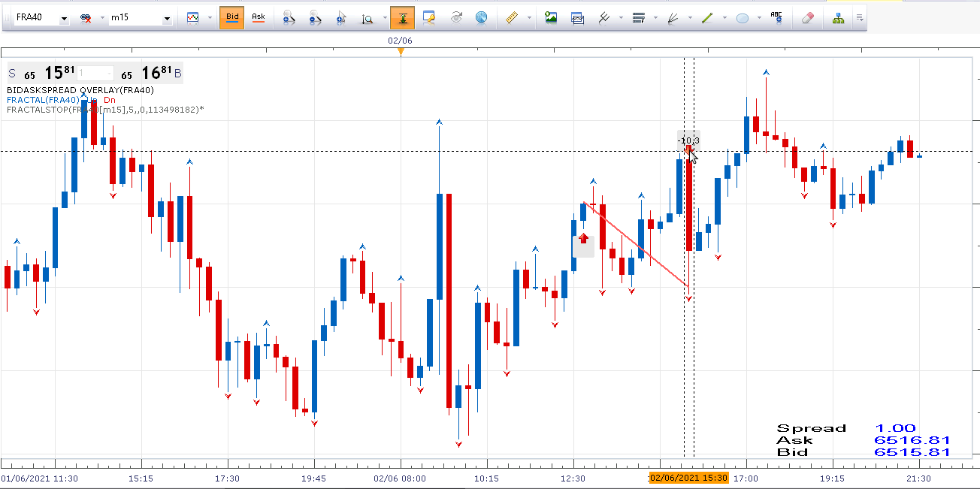Open the toolbar overflow options
The height and width of the screenshot is (489, 980).
click(x=859, y=18)
